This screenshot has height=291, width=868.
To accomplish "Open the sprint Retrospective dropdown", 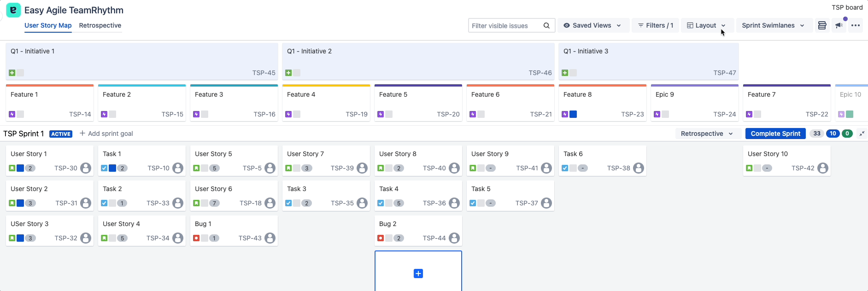I will 706,134.
